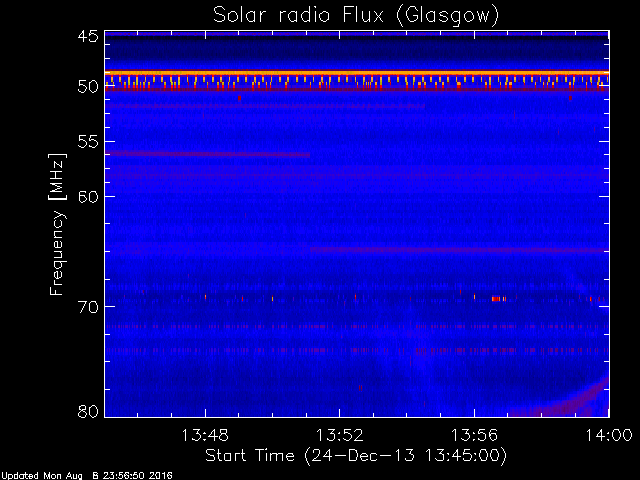Image resolution: width=640 pixels, height=480 pixels.
Task: Click the "Frequency [MHz]" axis label
Action: 57,224
